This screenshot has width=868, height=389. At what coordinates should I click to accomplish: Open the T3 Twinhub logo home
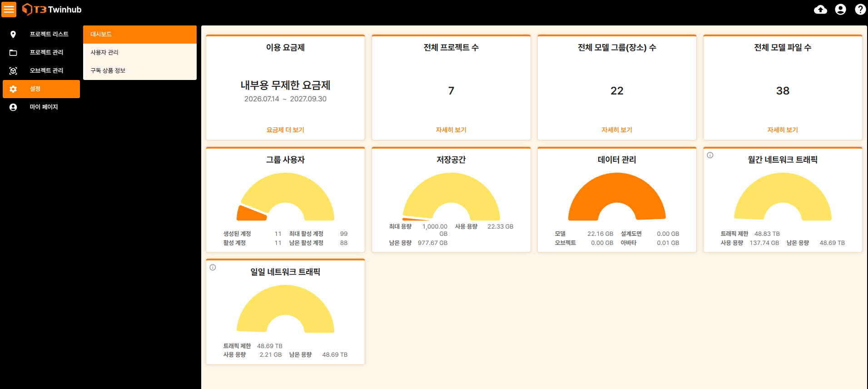52,10
